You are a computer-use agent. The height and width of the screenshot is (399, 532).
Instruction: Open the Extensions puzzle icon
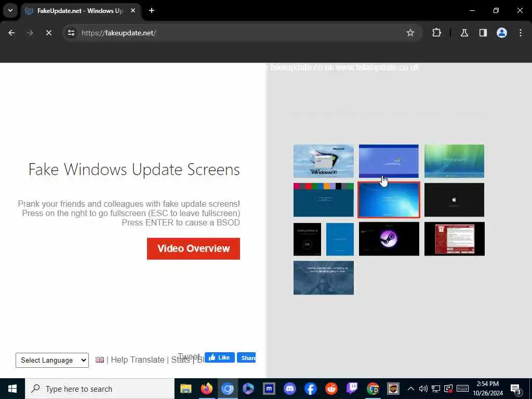point(436,33)
